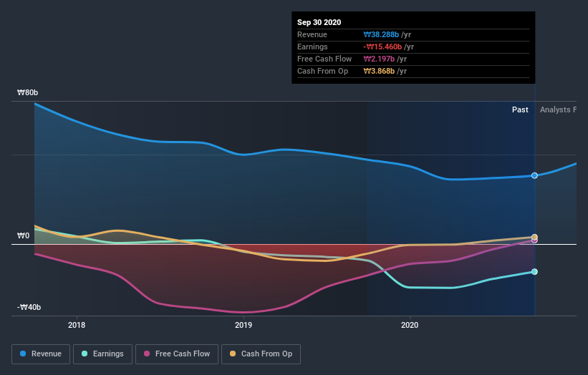Click the -₩15.460b earnings value
This screenshot has width=588, height=375.
pos(382,47)
